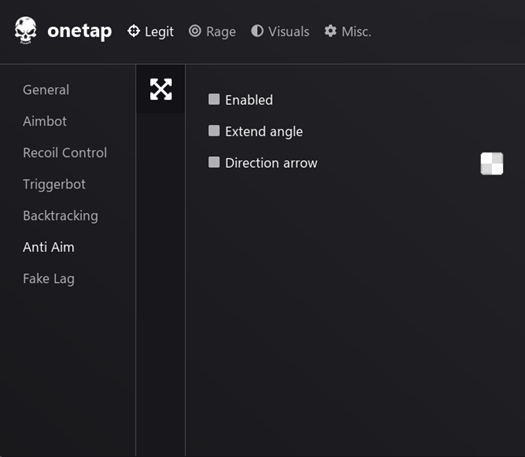Click the Rage target circle icon
525x457 pixels.
pyautogui.click(x=195, y=31)
